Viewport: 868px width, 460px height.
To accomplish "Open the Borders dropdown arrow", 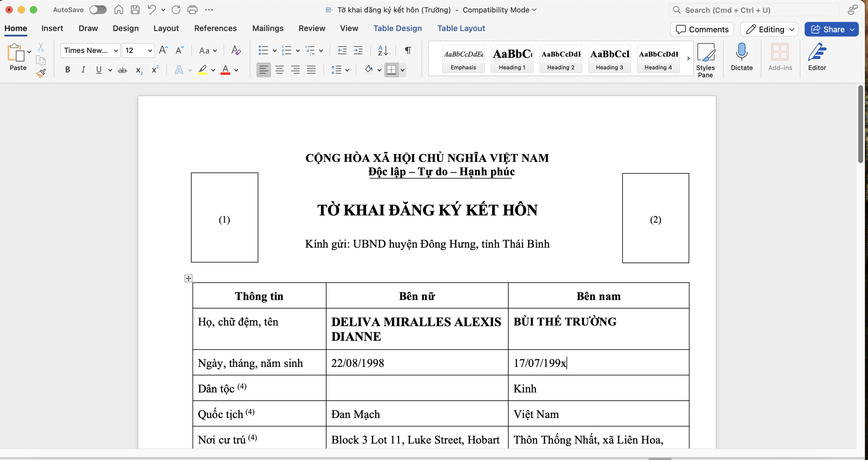I will click(x=402, y=70).
